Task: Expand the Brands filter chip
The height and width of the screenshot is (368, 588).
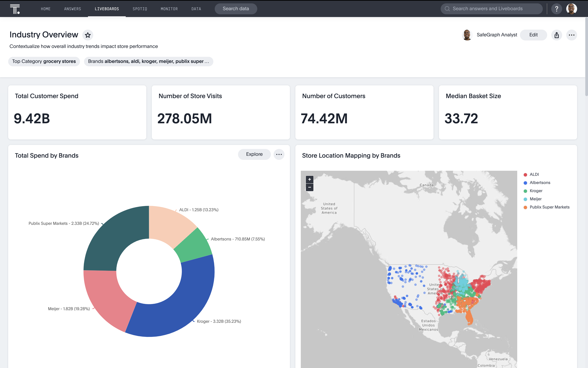Action: coord(148,61)
